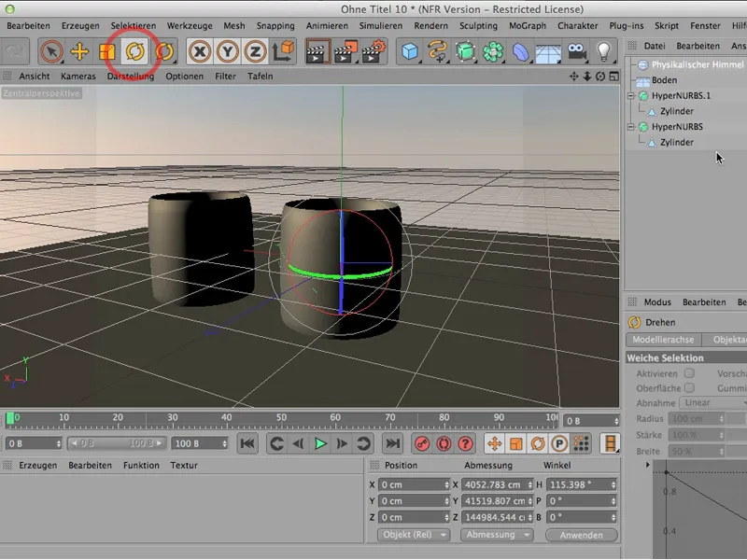This screenshot has height=560, width=747.
Task: Go to end of animation
Action: click(392, 443)
